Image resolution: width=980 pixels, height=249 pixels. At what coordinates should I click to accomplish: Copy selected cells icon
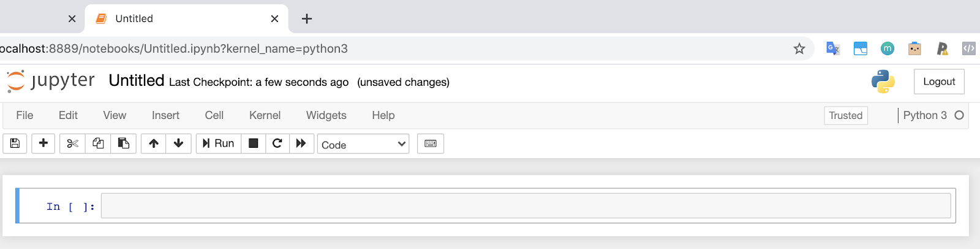pyautogui.click(x=98, y=144)
